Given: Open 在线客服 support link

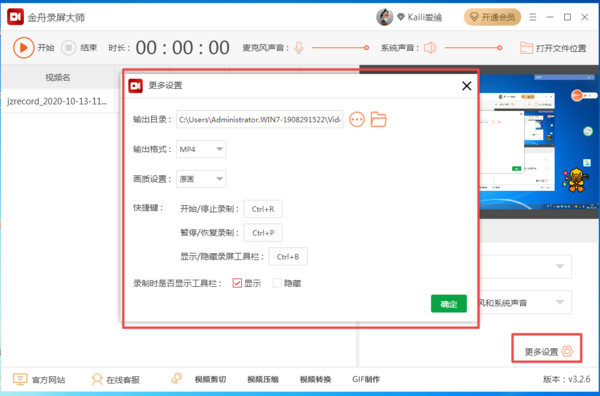Looking at the screenshot, I should (x=116, y=380).
